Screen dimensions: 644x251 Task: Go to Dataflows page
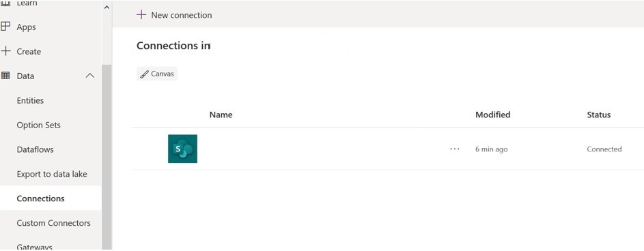click(35, 149)
